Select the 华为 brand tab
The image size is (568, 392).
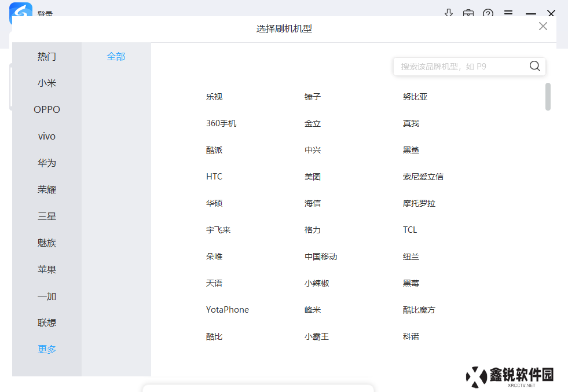coord(47,163)
